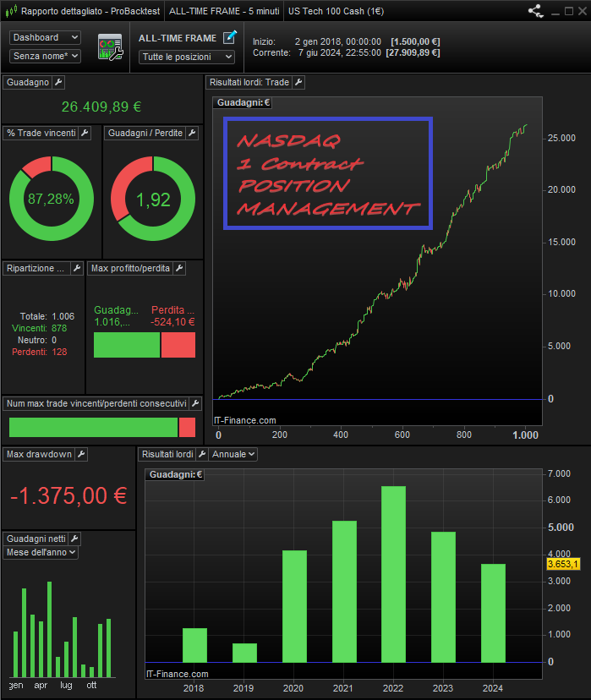This screenshot has width=591, height=700.
Task: Open wrench settings for Guadagni netti
Action: coord(74,539)
